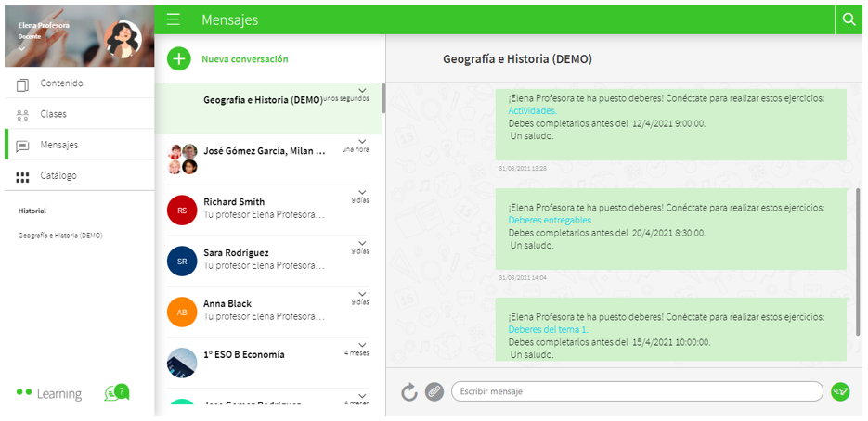Viewport: 868px width, 421px height.
Task: Expand options chevron for Richard Smith conversation
Action: pyautogui.click(x=361, y=192)
